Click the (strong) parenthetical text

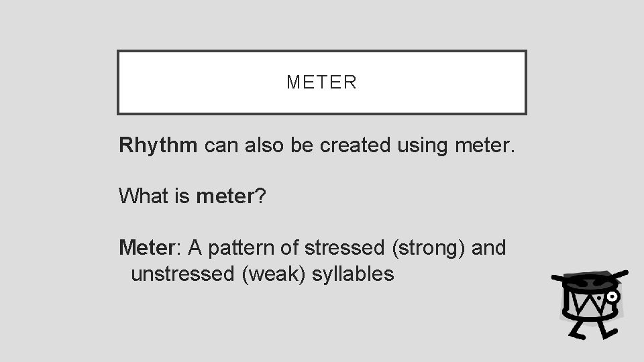(x=429, y=249)
